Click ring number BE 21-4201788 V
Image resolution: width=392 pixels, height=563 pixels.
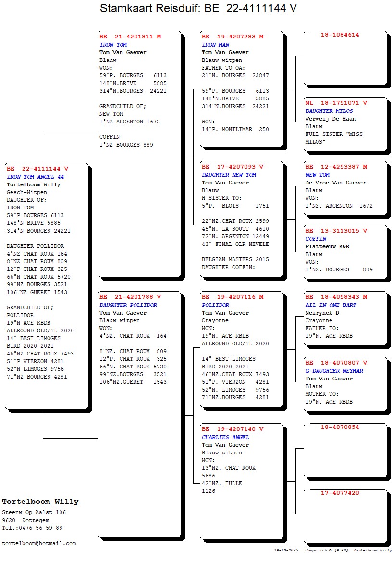pyautogui.click(x=130, y=297)
